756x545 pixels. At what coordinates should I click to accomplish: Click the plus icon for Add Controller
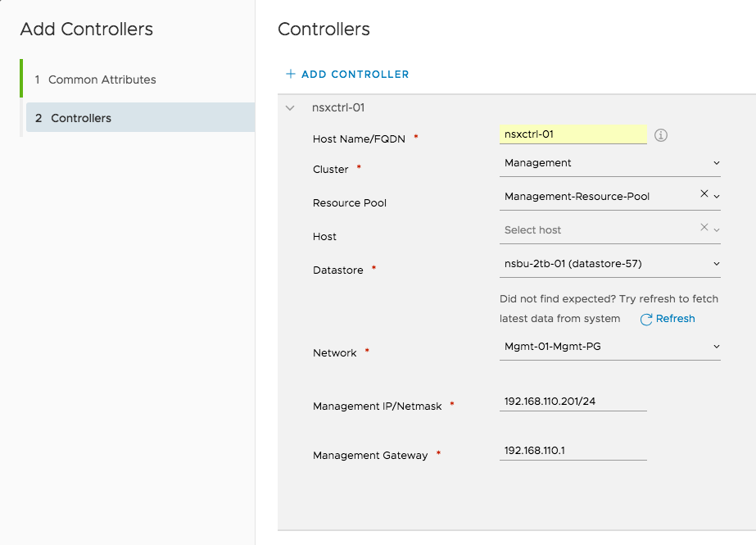(290, 74)
